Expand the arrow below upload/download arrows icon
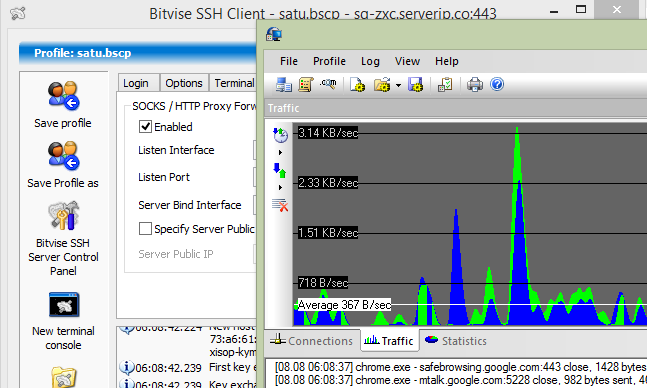Viewport: 647px width, 388px height. (x=280, y=187)
